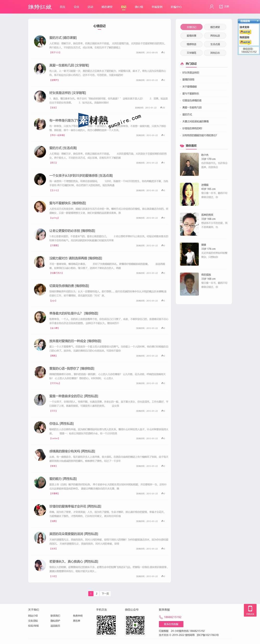Click the QQ chat icon under 购买咨询
Image resolution: width=260 pixels, height=644 pixels.
coord(245,42)
